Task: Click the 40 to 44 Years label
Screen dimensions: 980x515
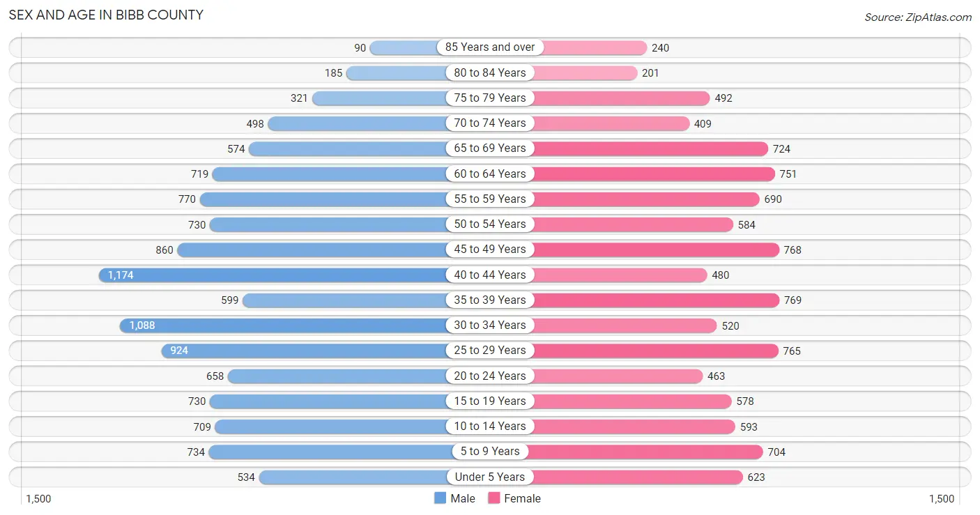Action: tap(490, 275)
